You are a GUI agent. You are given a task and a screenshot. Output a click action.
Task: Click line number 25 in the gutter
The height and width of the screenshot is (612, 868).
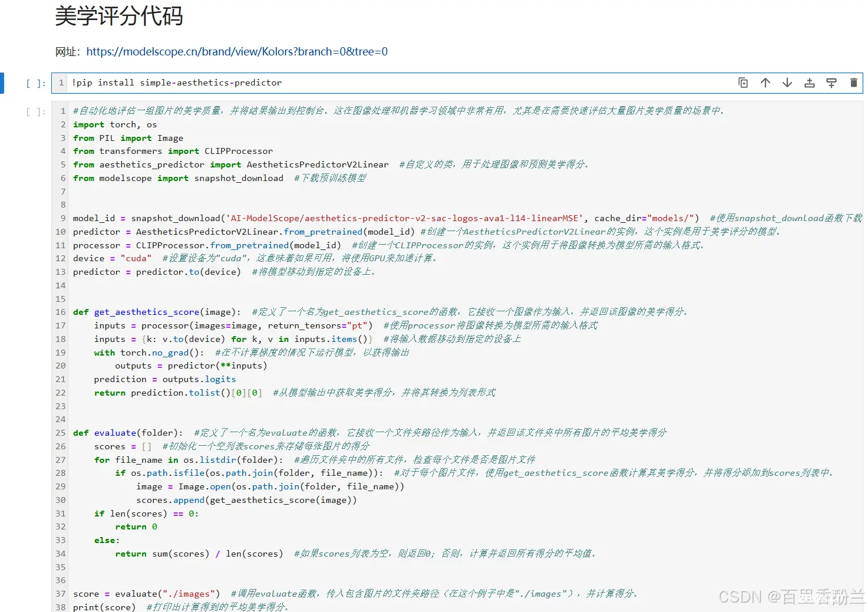61,433
